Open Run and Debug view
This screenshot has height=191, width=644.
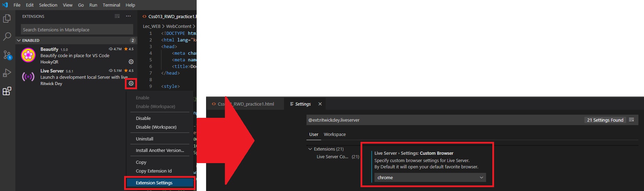[x=7, y=73]
